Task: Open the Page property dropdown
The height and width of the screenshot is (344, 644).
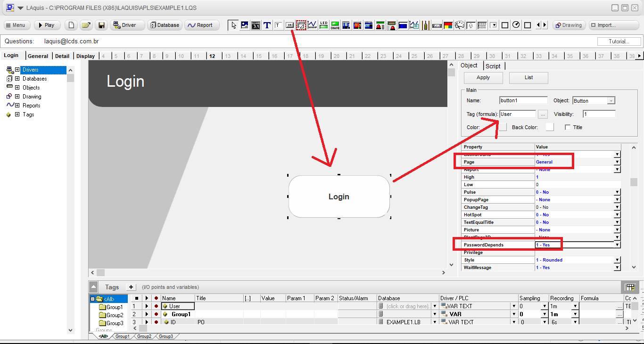Action: point(617,162)
